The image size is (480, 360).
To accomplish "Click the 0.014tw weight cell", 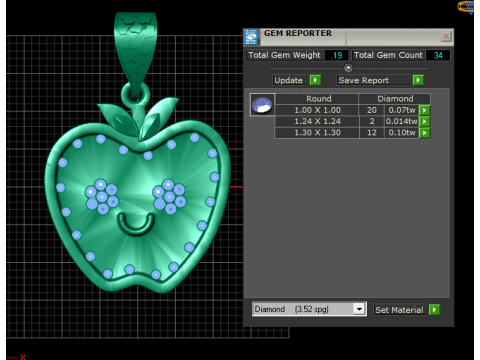I will (x=402, y=121).
